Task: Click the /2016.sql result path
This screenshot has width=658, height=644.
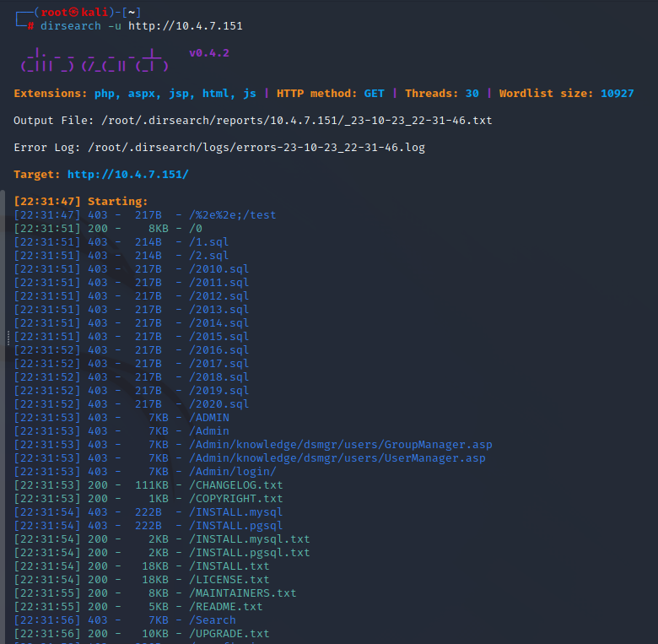Action: click(x=219, y=349)
